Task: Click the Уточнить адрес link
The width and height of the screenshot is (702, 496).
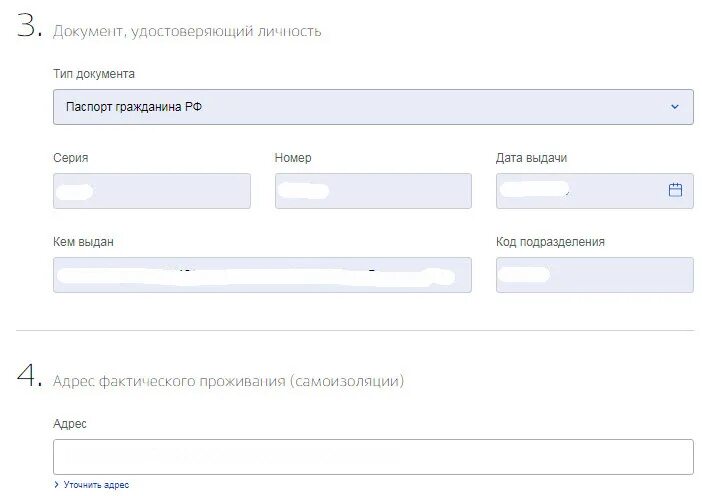Action: (96, 485)
